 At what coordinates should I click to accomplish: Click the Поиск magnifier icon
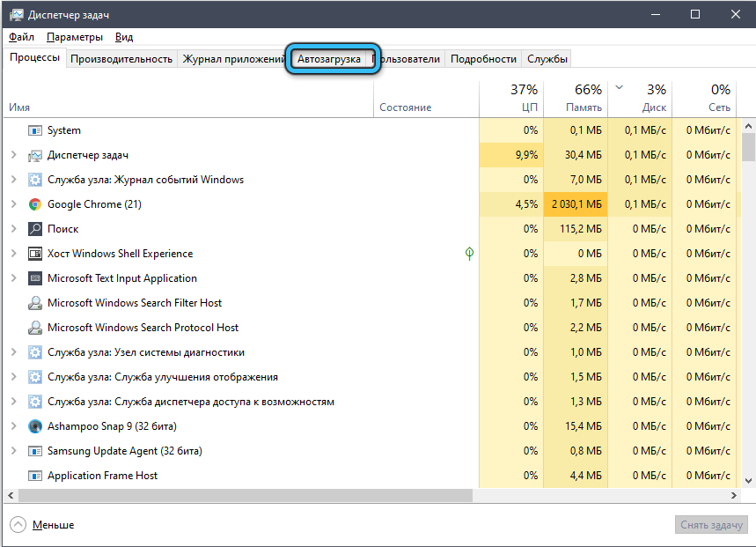pyautogui.click(x=35, y=229)
